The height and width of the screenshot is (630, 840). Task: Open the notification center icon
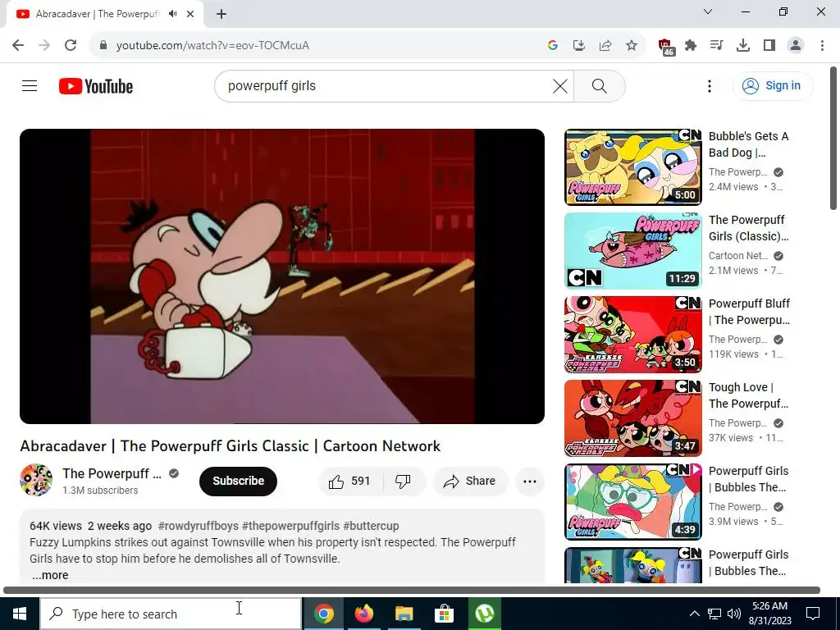pos(813,614)
